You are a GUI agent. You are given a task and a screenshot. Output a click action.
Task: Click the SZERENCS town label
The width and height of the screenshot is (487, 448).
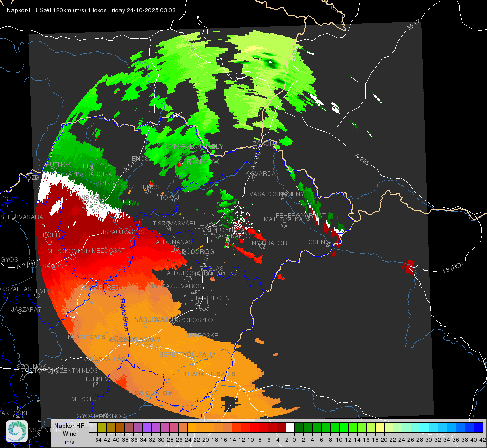[143, 187]
